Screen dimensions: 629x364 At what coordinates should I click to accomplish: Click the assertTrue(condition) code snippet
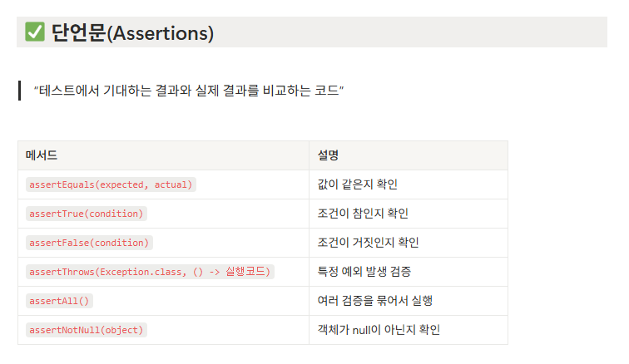(x=87, y=214)
